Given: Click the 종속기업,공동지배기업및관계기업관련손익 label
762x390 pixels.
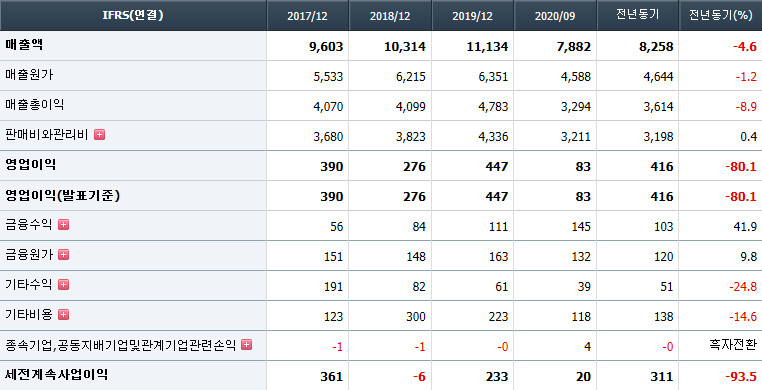Looking at the screenshot, I should click(x=121, y=345).
